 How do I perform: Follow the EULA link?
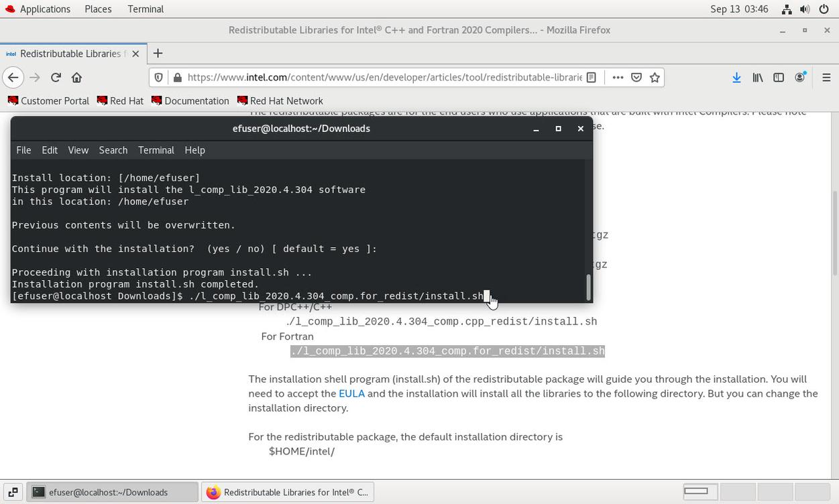coord(351,393)
